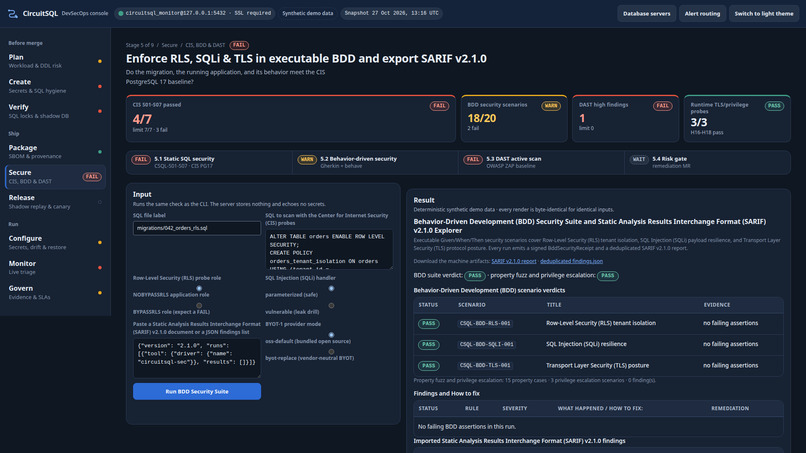Viewport: 806px width, 453px height.
Task: Select vulnerable (leak drill) radio
Action: point(332,305)
